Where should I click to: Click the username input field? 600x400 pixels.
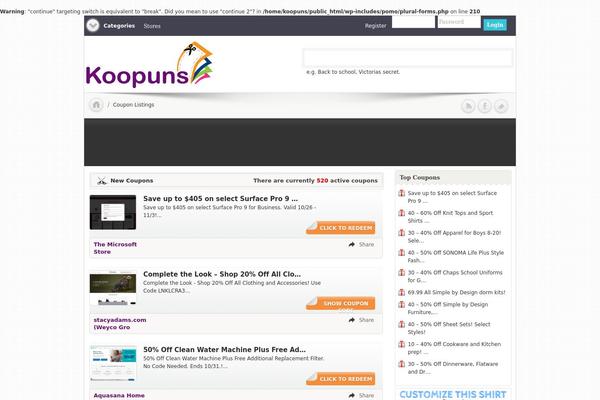(413, 22)
